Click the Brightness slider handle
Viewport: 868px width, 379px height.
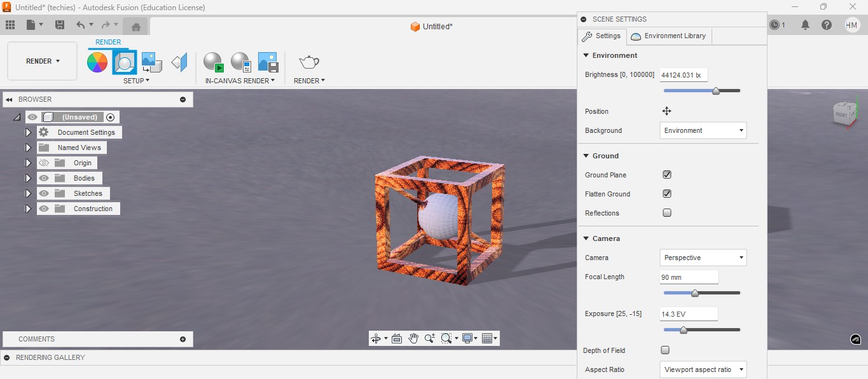tap(716, 91)
